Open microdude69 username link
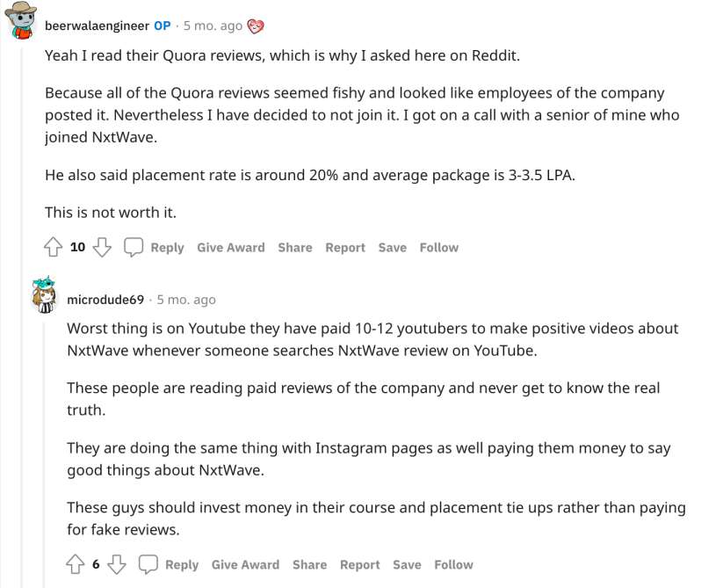This screenshot has height=588, width=723. click(x=105, y=300)
